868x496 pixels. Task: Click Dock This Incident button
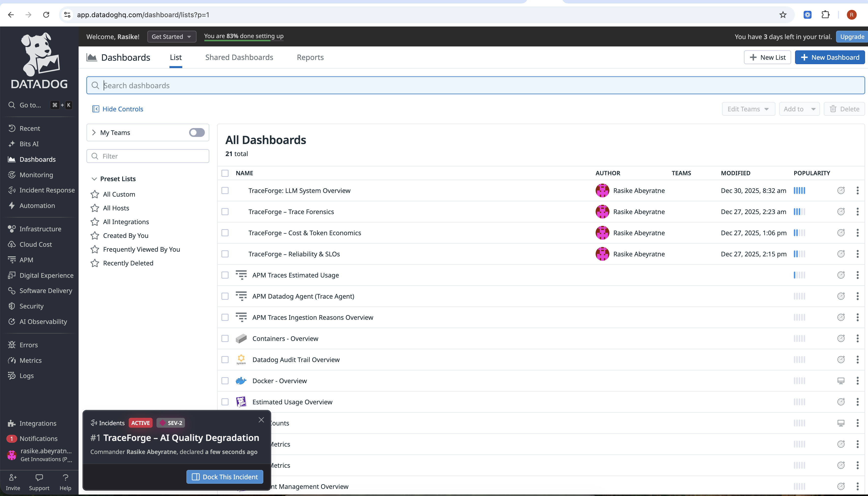pyautogui.click(x=225, y=477)
